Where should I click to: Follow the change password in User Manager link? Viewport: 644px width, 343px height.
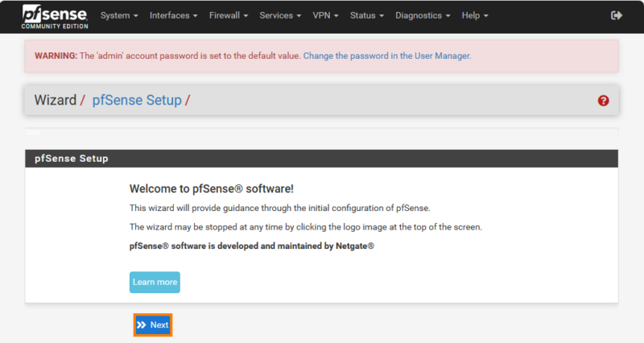pos(386,56)
